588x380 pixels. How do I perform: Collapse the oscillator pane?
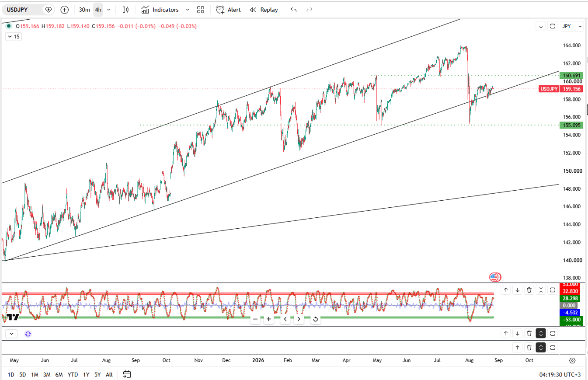[x=541, y=290]
